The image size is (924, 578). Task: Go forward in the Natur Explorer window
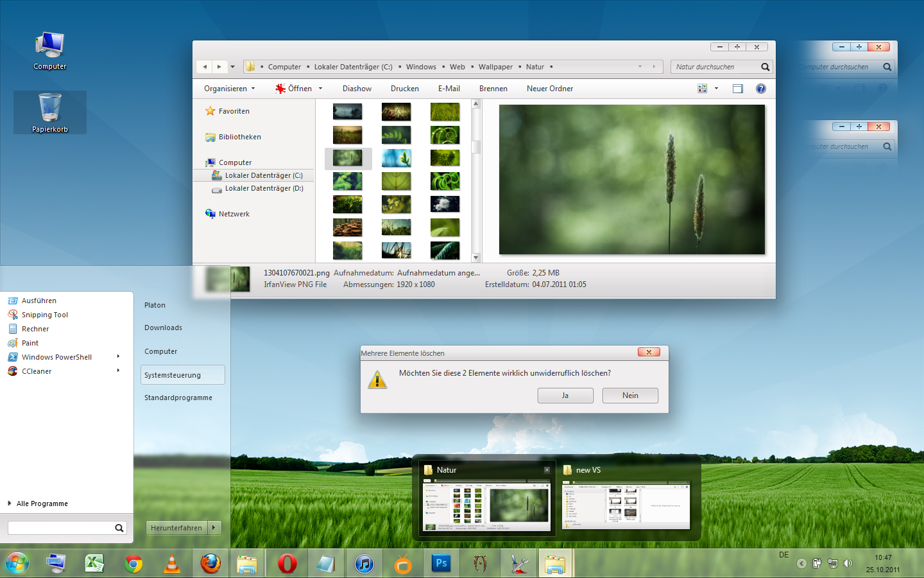pos(219,67)
